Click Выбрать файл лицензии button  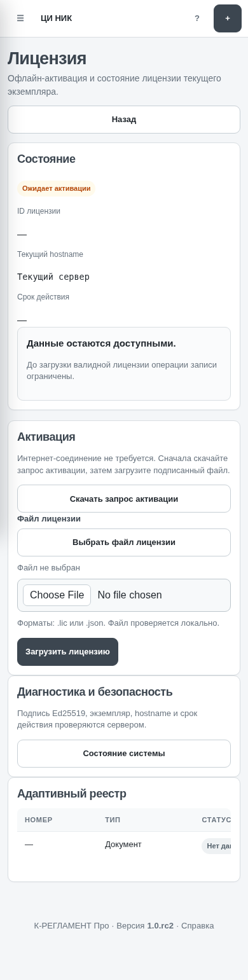[x=124, y=542]
